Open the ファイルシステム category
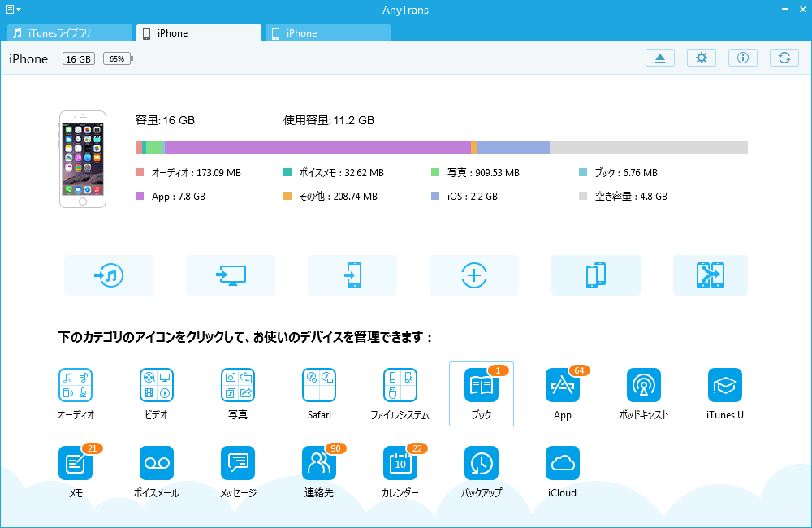812x528 pixels. 400,385
